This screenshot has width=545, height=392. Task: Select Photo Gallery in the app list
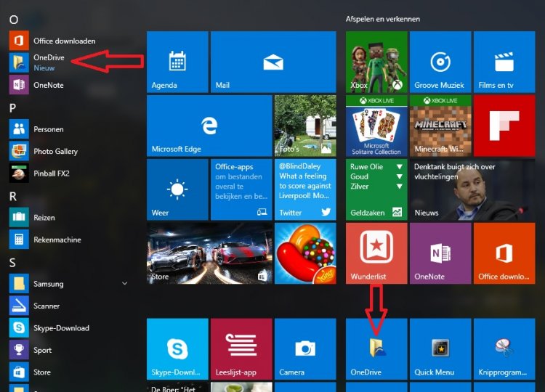[x=55, y=151]
